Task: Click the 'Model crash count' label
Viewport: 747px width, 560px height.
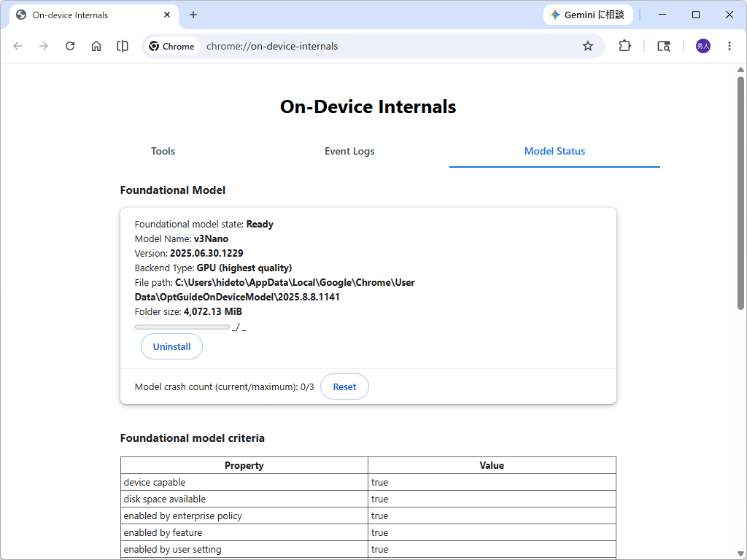Action: click(216, 386)
